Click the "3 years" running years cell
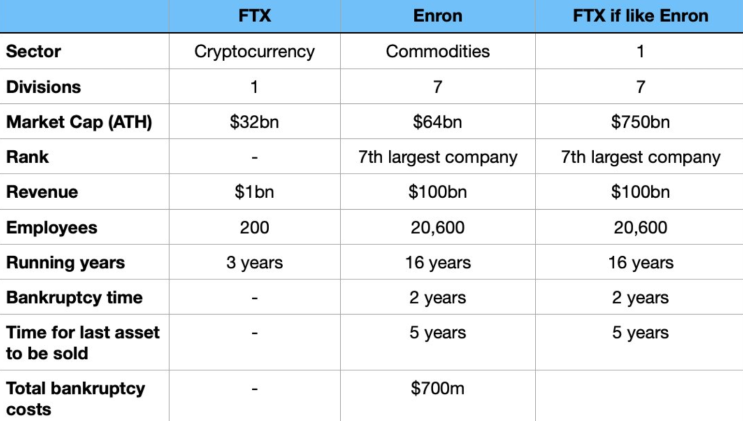Image resolution: width=743 pixels, height=421 pixels. [254, 263]
